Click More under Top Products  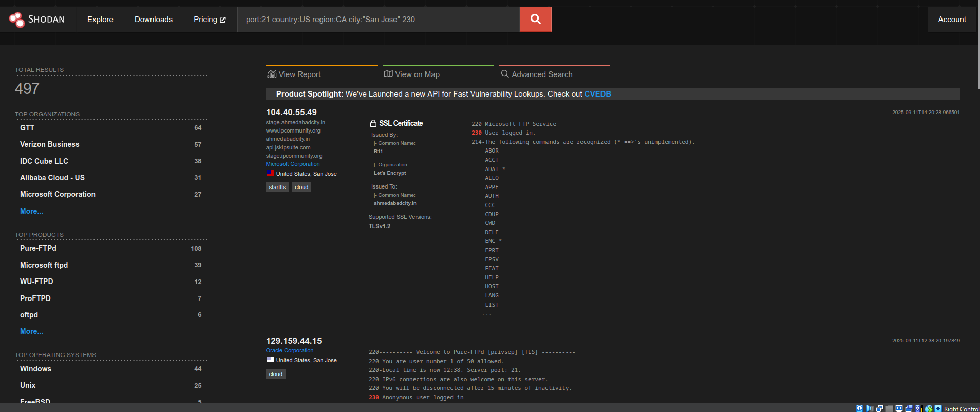click(x=31, y=331)
